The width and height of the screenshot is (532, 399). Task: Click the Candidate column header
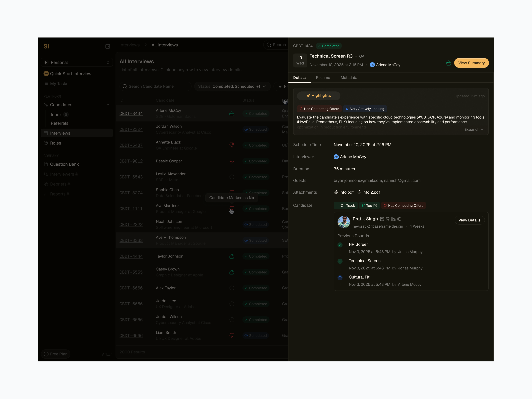[x=165, y=100]
